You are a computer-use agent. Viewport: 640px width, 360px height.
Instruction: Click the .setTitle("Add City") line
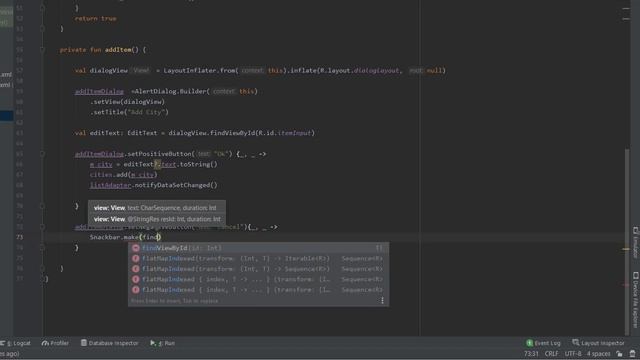point(129,112)
